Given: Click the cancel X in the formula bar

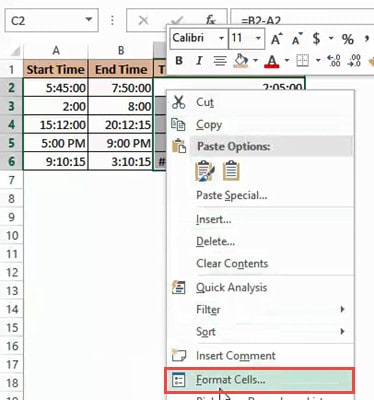Looking at the screenshot, I should 143,20.
